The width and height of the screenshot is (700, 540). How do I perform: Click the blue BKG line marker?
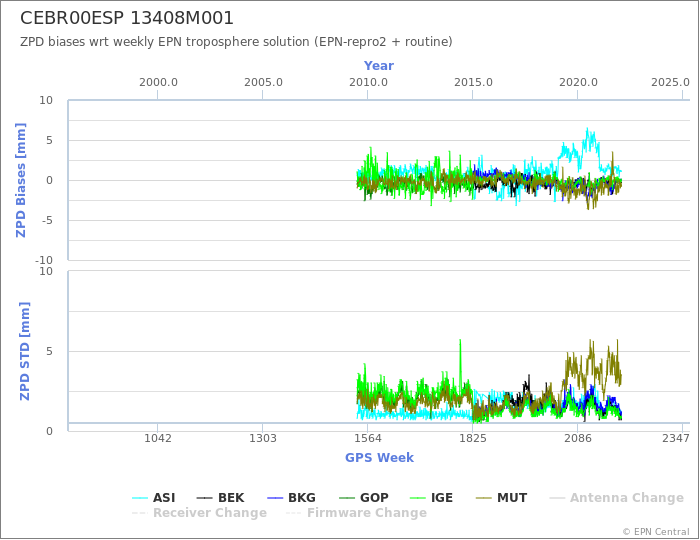(275, 498)
